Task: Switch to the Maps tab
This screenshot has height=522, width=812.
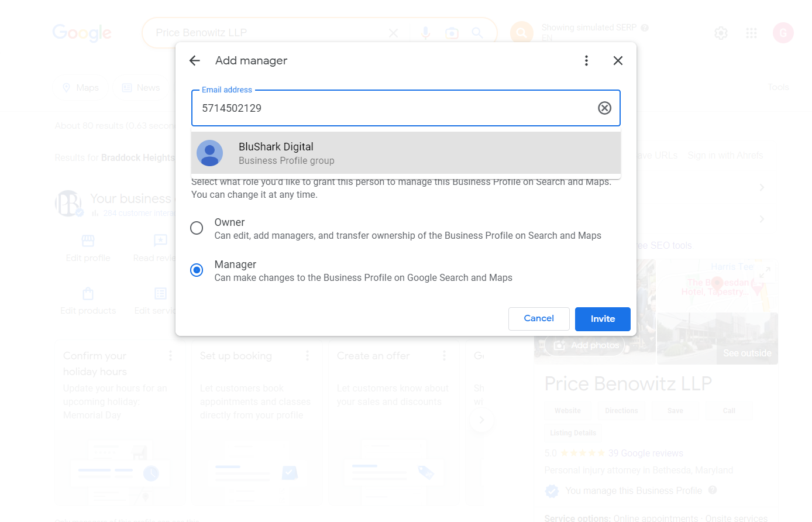Action: point(81,88)
